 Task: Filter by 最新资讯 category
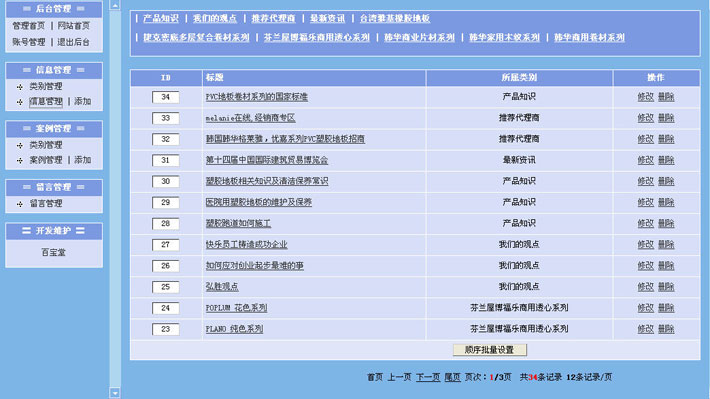(x=327, y=19)
